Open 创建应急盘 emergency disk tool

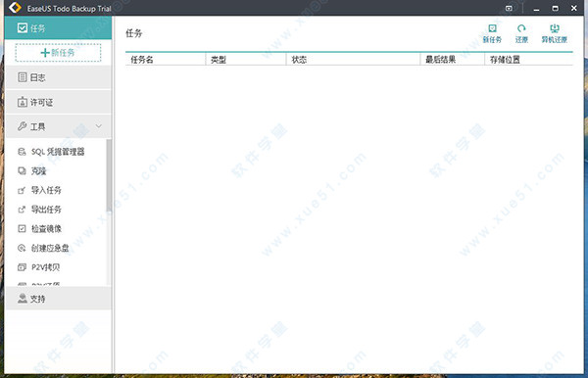click(43, 248)
